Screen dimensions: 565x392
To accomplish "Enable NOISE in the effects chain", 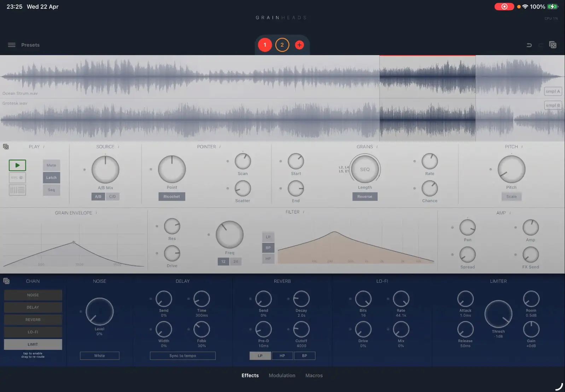I will (33, 295).
